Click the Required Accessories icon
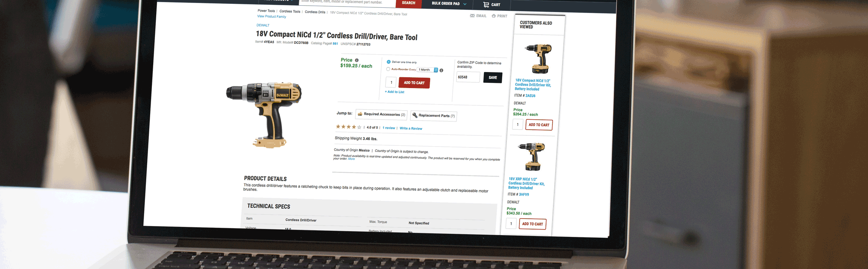The height and width of the screenshot is (269, 868). click(x=360, y=114)
